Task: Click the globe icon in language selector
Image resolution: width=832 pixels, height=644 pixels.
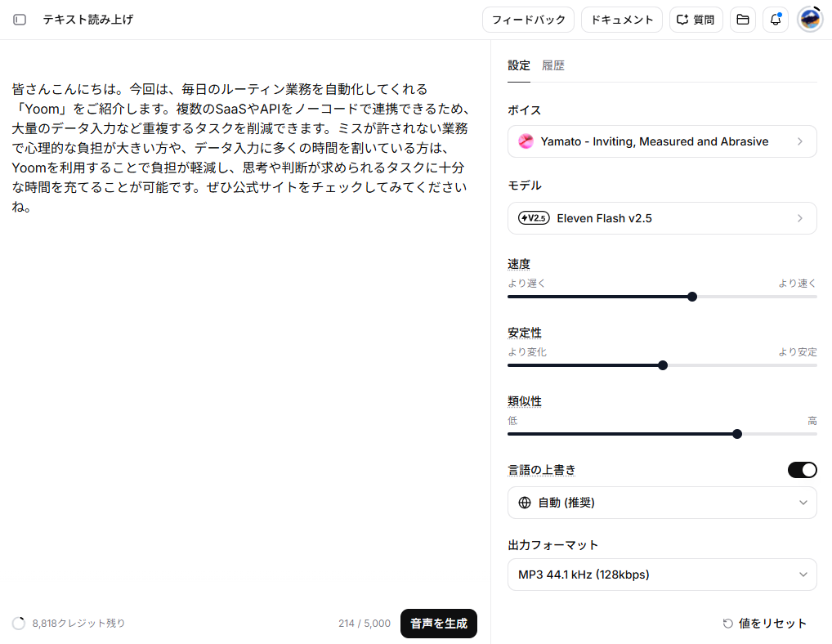Action: 524,503
